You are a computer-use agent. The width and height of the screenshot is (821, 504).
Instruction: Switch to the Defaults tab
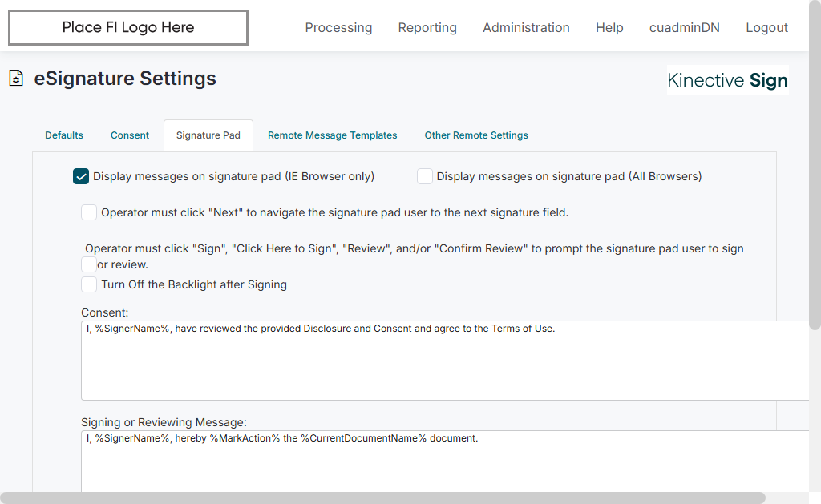click(64, 135)
